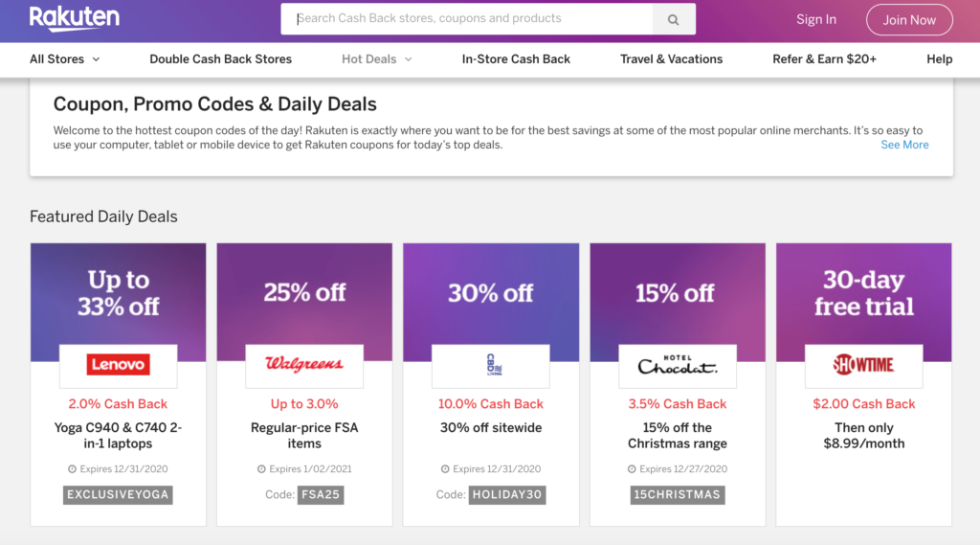980x545 pixels.
Task: Expand description with See More
Action: coord(904,145)
